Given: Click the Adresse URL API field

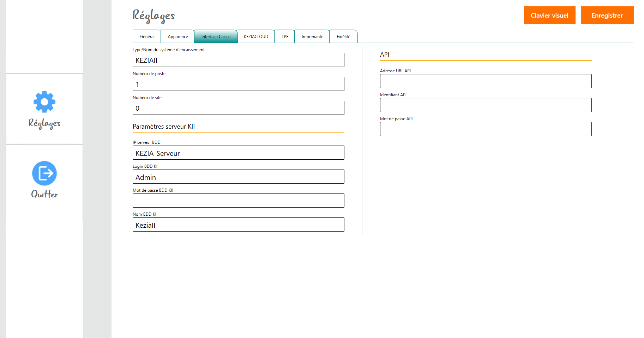Looking at the screenshot, I should click(x=486, y=81).
